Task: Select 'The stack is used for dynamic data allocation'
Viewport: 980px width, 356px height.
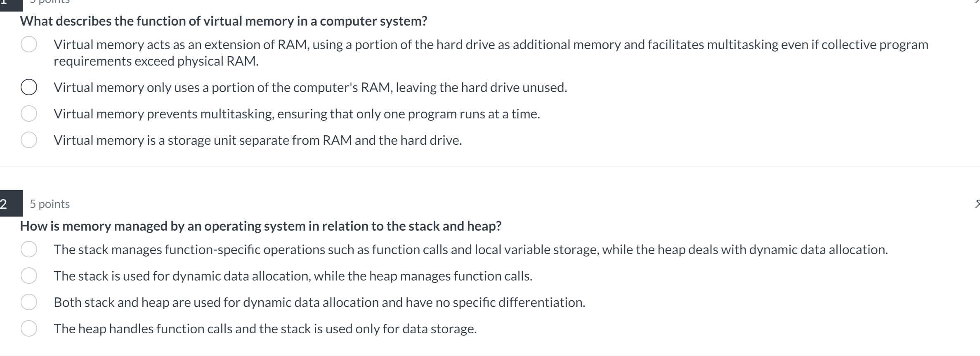Action: coord(29,276)
